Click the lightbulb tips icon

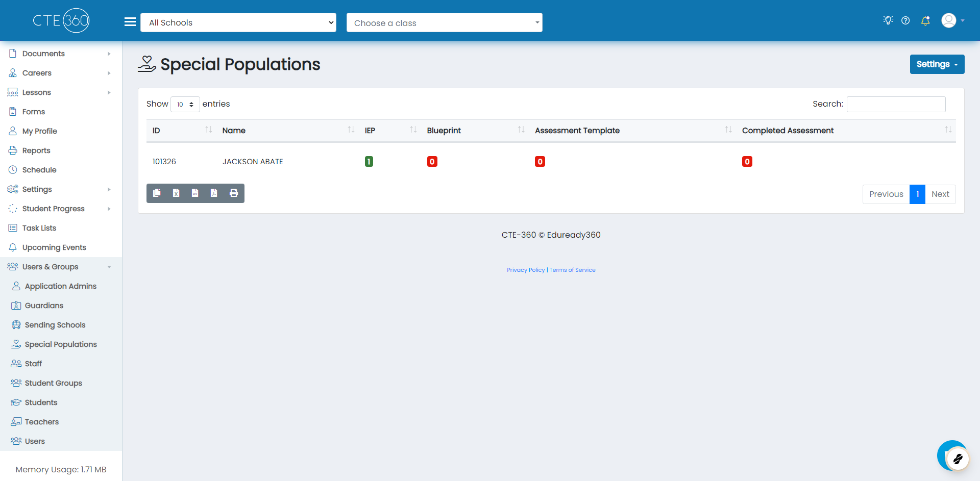click(888, 20)
